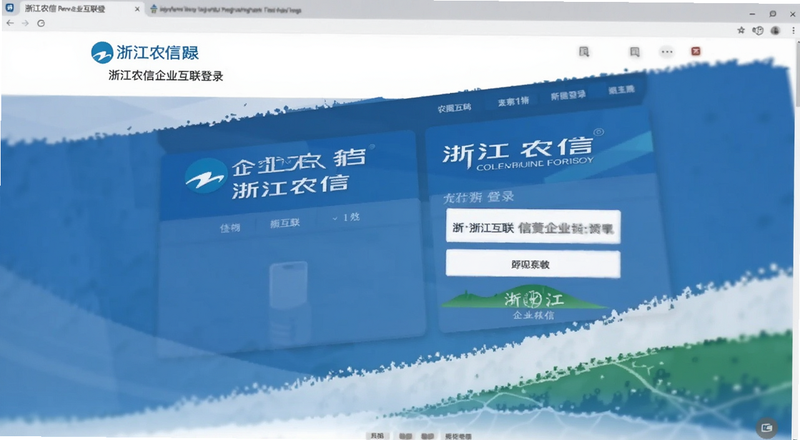Reload the page with the refresh icon
This screenshot has height=440, width=800.
[41, 23]
